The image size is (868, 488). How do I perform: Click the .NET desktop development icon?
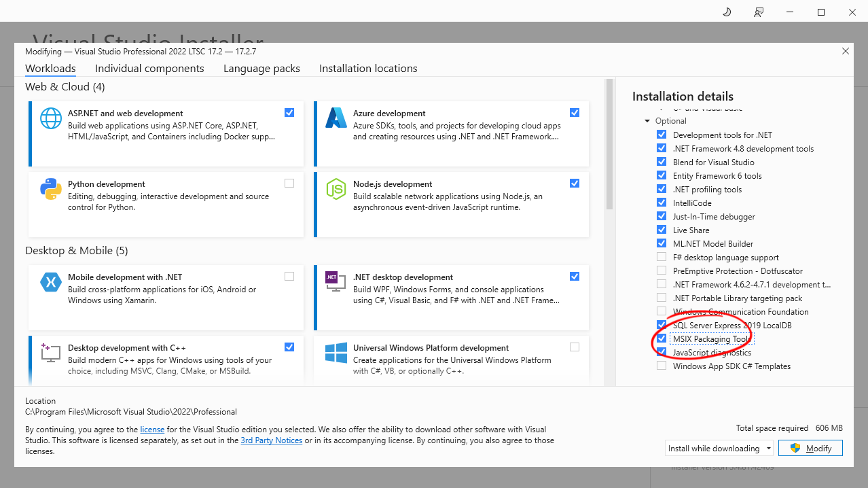tap(336, 282)
